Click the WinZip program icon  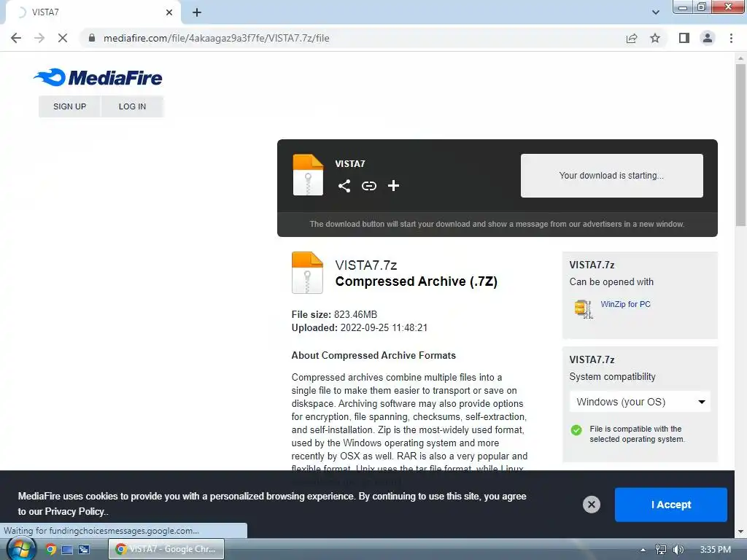pyautogui.click(x=583, y=308)
